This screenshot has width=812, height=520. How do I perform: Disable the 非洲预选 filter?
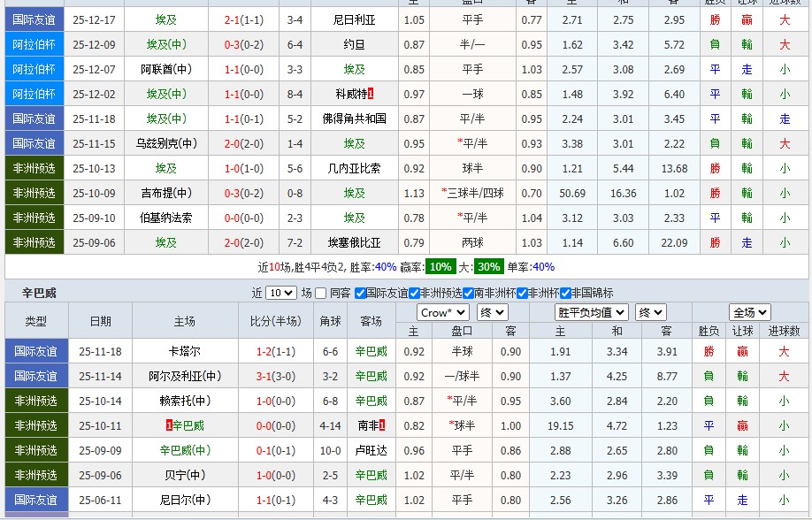pos(413,292)
